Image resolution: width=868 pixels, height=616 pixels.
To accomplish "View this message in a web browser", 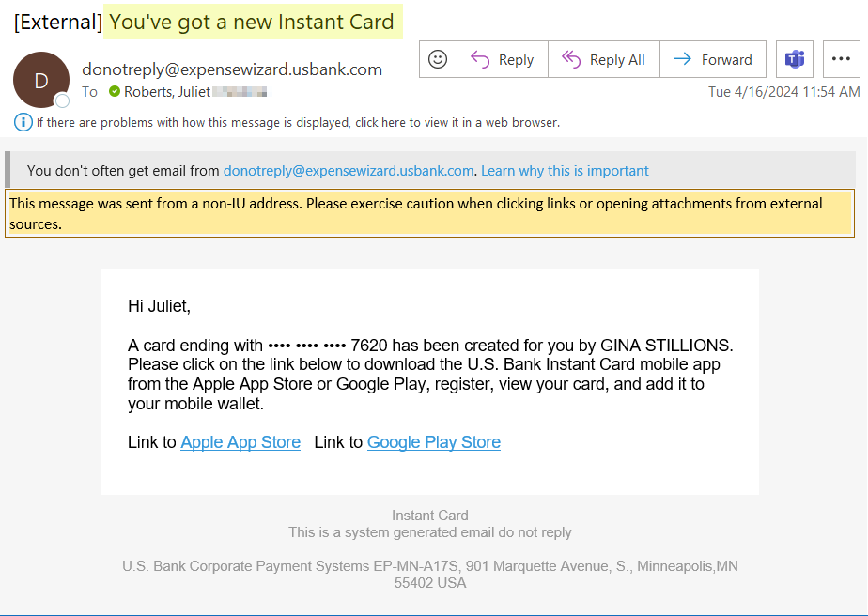I will coord(298,122).
